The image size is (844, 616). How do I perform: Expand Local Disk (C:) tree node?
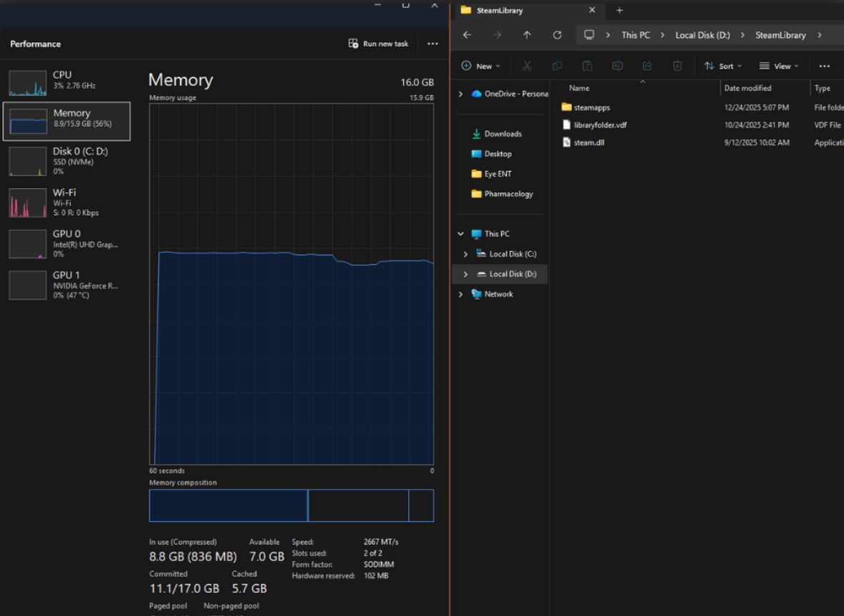pyautogui.click(x=465, y=254)
